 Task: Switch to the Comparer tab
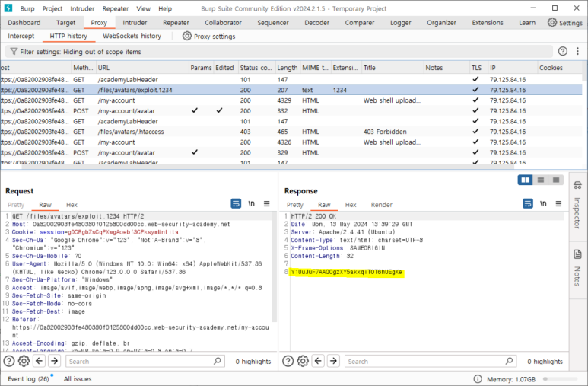360,23
